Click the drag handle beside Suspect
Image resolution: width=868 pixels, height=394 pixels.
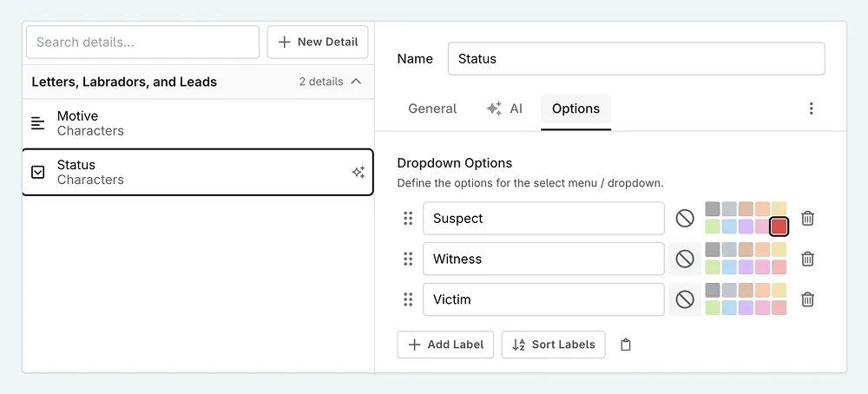tap(408, 219)
